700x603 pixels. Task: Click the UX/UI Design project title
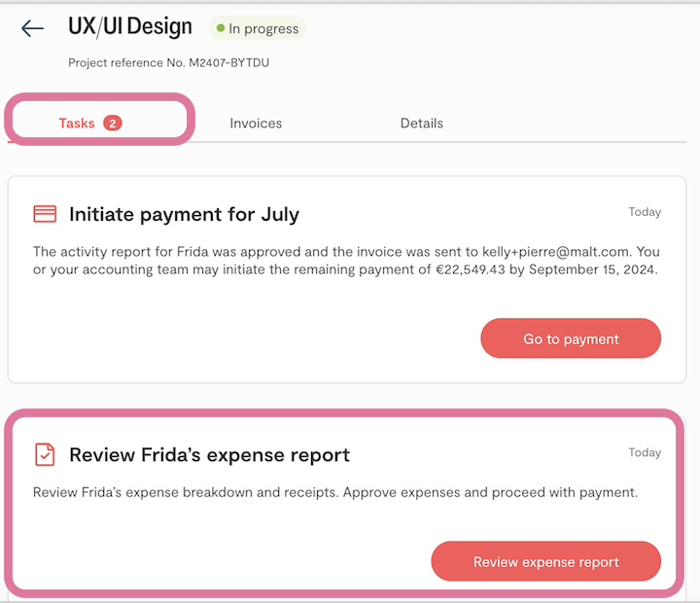pyautogui.click(x=130, y=27)
